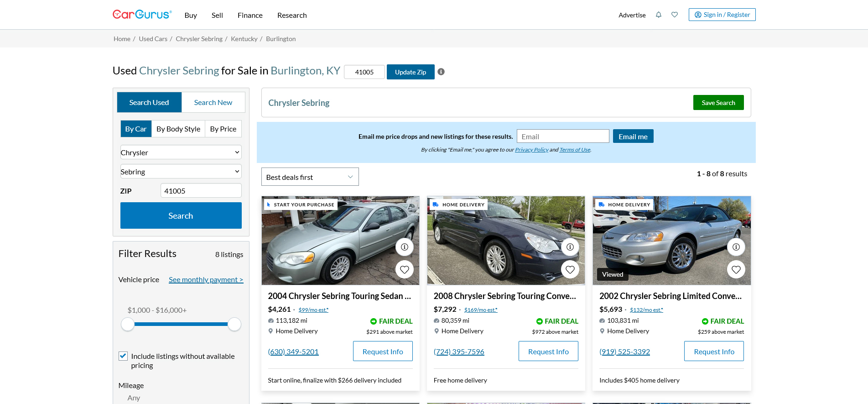Save the 2004 Sebring Touring Sedan with heart
Viewport: 868px width, 404px height.
point(405,269)
